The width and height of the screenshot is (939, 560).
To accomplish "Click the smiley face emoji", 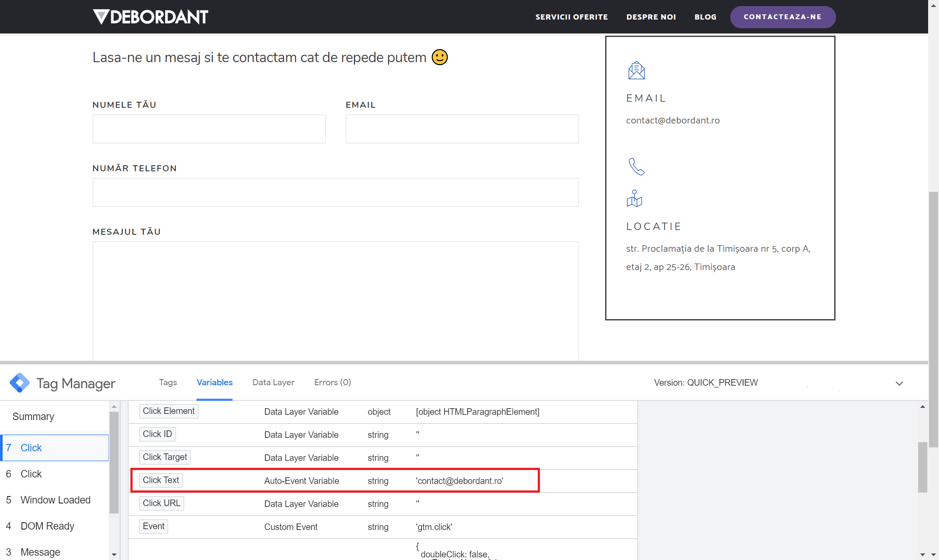I will (440, 57).
